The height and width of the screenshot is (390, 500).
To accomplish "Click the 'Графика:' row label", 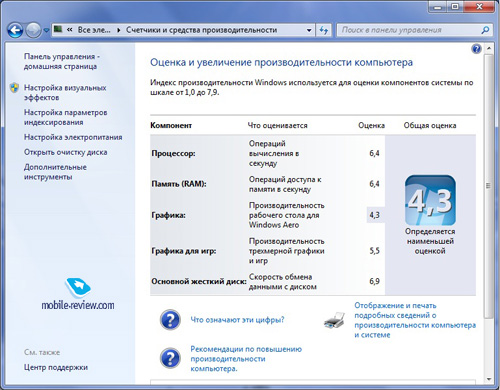I will click(168, 215).
